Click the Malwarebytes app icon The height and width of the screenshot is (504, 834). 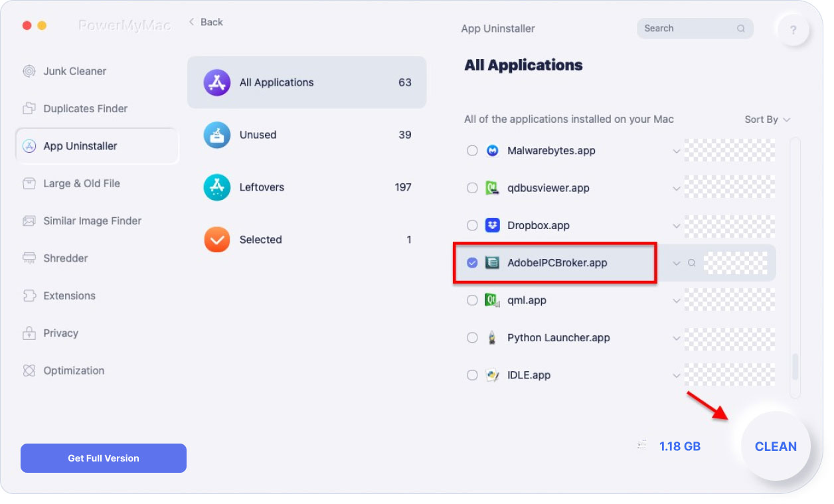click(x=492, y=151)
